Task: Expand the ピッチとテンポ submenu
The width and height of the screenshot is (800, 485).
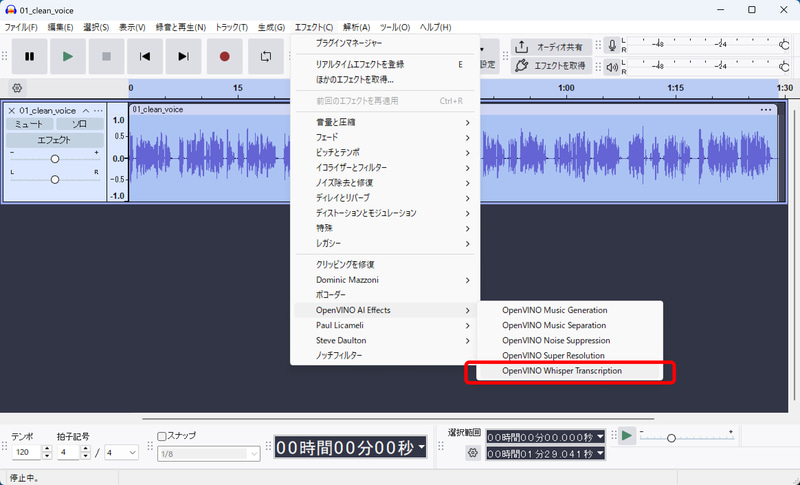Action: pyautogui.click(x=385, y=152)
